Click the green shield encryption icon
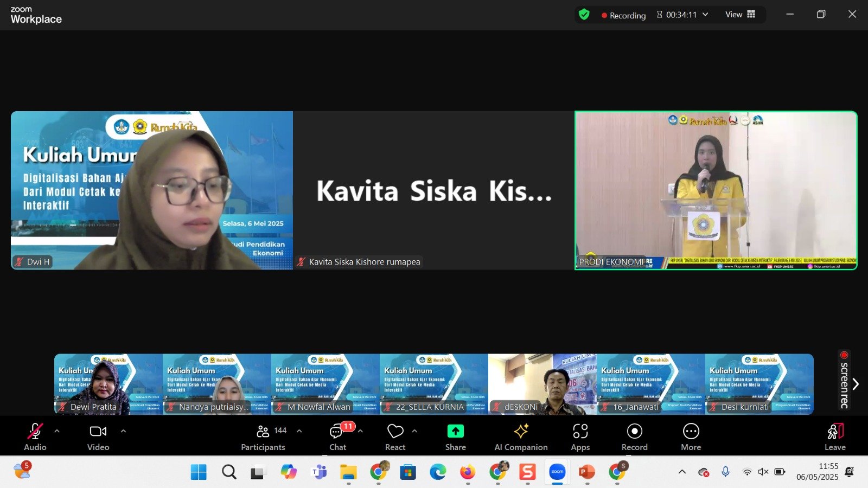The width and height of the screenshot is (868, 488). click(x=584, y=15)
